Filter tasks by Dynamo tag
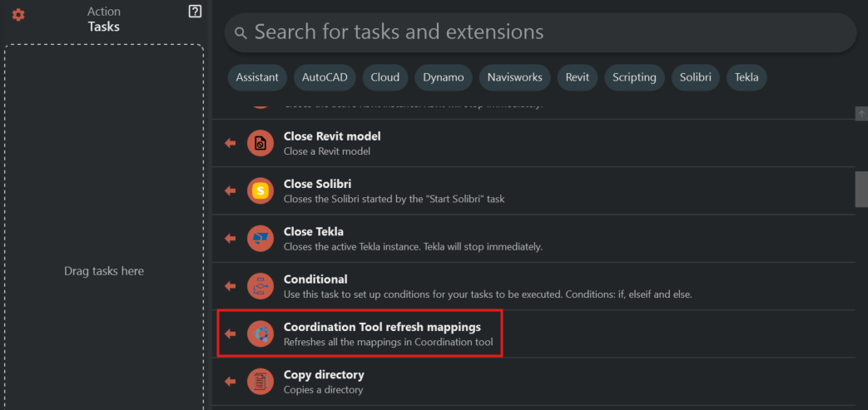The height and width of the screenshot is (410, 868). pyautogui.click(x=444, y=77)
